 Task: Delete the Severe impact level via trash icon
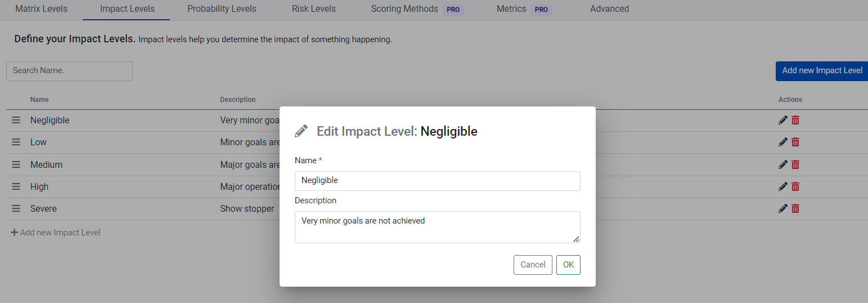pos(795,208)
